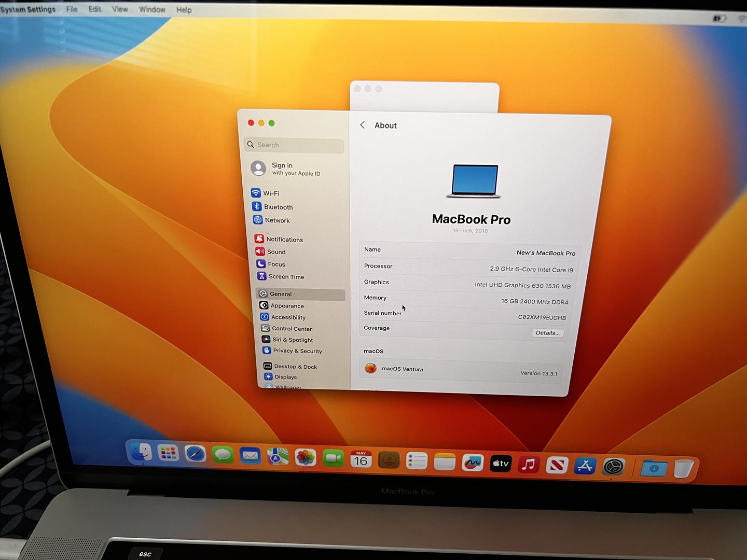Click the serial number "C02XM19BJGH8"
The width and height of the screenshot is (747, 560).
(x=542, y=317)
